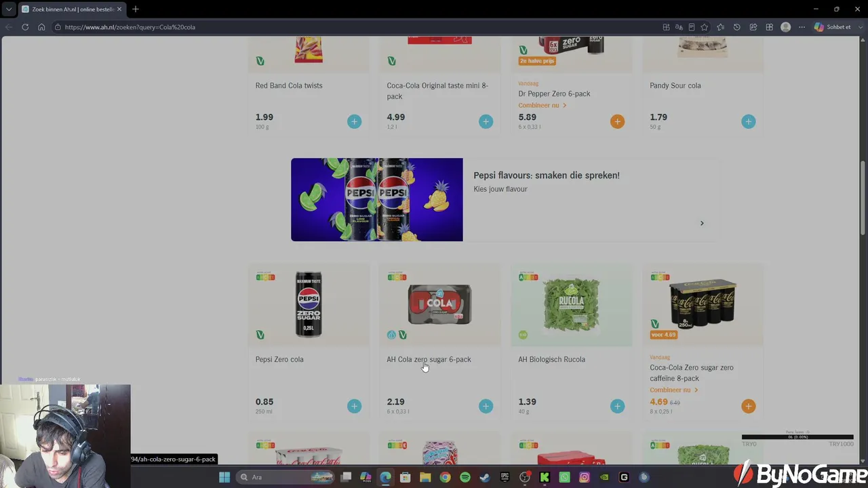Add Red Band Cola twists to basket

click(354, 121)
